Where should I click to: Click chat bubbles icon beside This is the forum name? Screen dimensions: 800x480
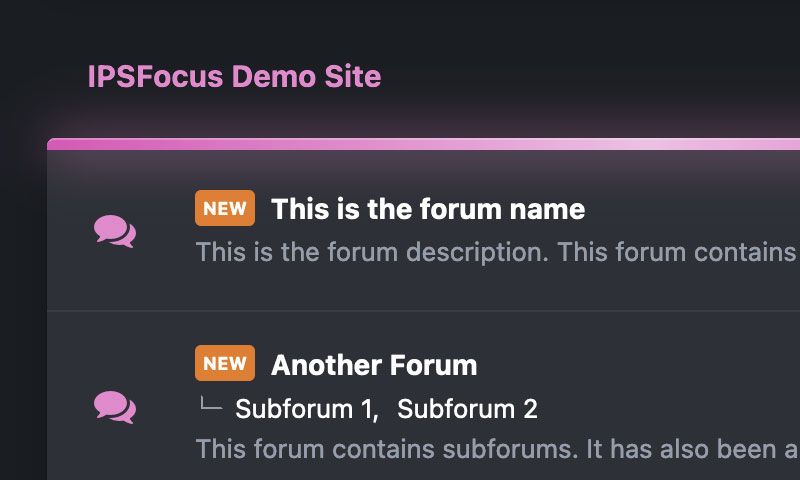point(115,231)
